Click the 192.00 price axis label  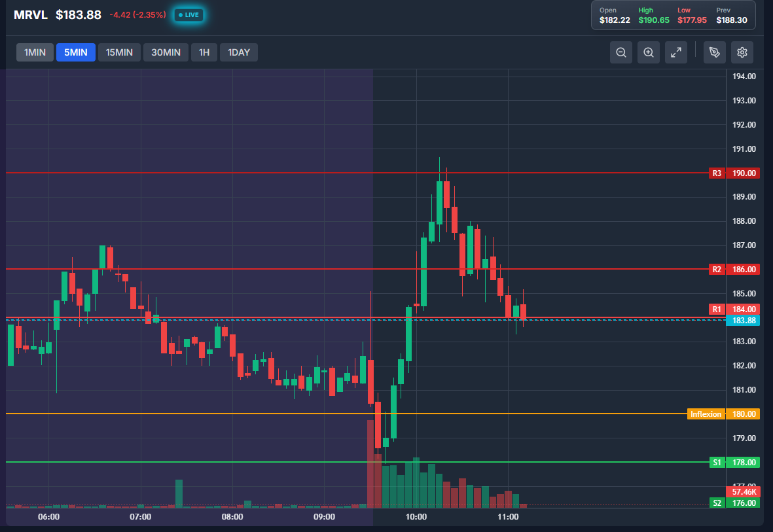(x=744, y=125)
